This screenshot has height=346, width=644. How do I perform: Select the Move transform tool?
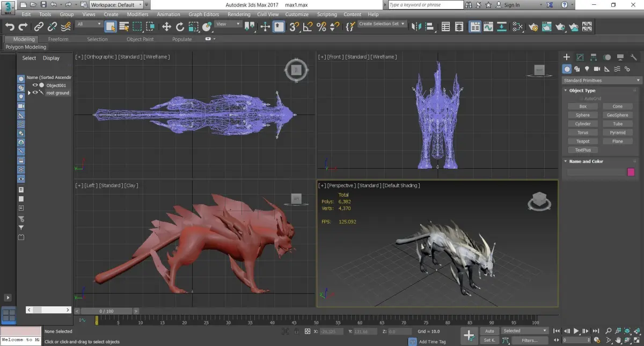166,26
